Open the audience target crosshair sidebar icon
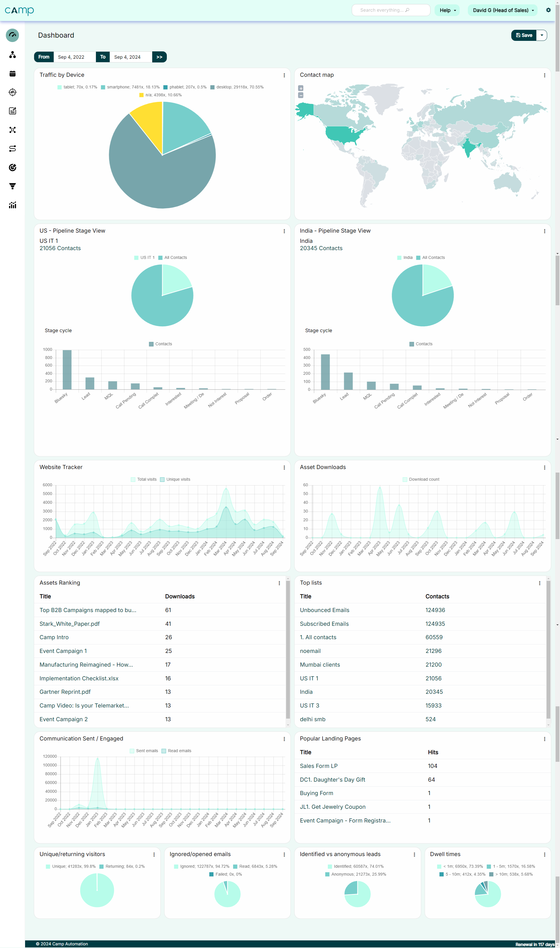 (13, 92)
